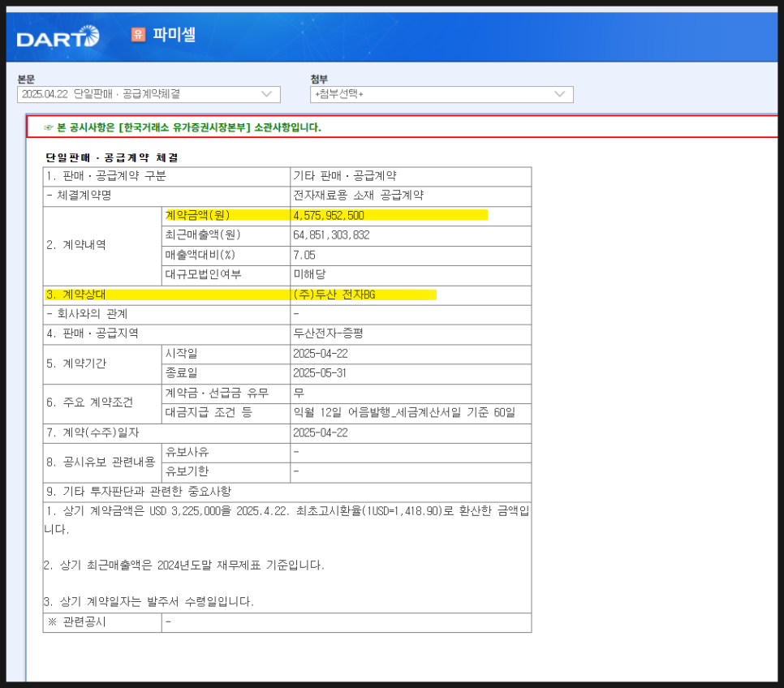Screen dimensions: 784x688
Task: Open the 첨부선택 attachment dropdown
Action: pos(442,94)
